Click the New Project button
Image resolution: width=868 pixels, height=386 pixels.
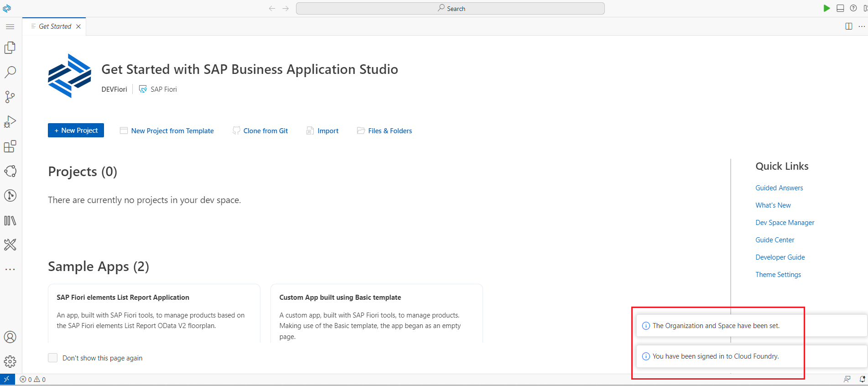[76, 130]
